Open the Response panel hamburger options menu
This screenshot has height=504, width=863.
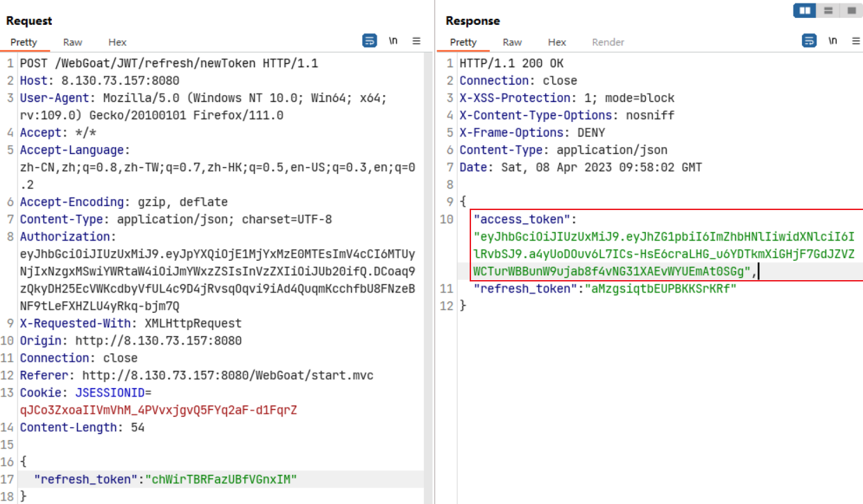click(x=853, y=41)
